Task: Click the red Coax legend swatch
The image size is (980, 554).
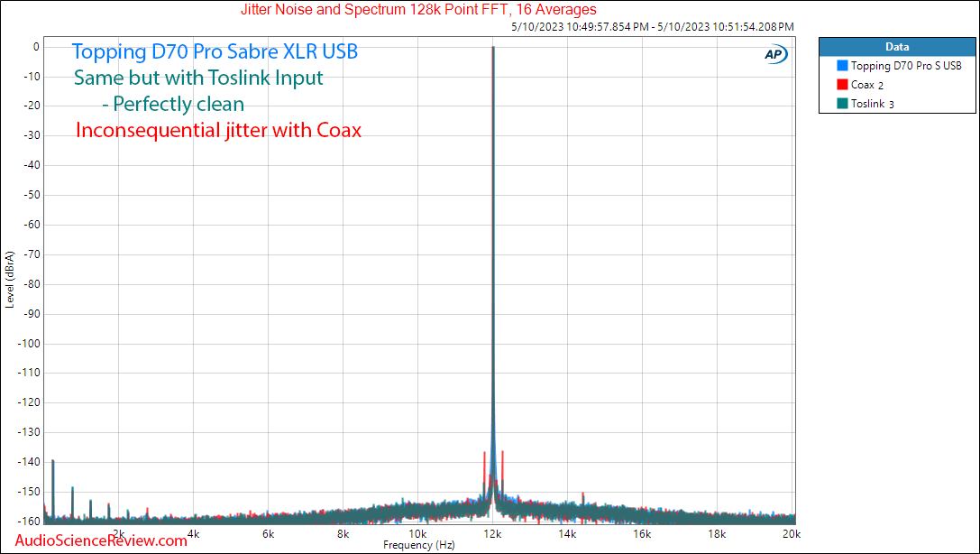Action: (842, 85)
